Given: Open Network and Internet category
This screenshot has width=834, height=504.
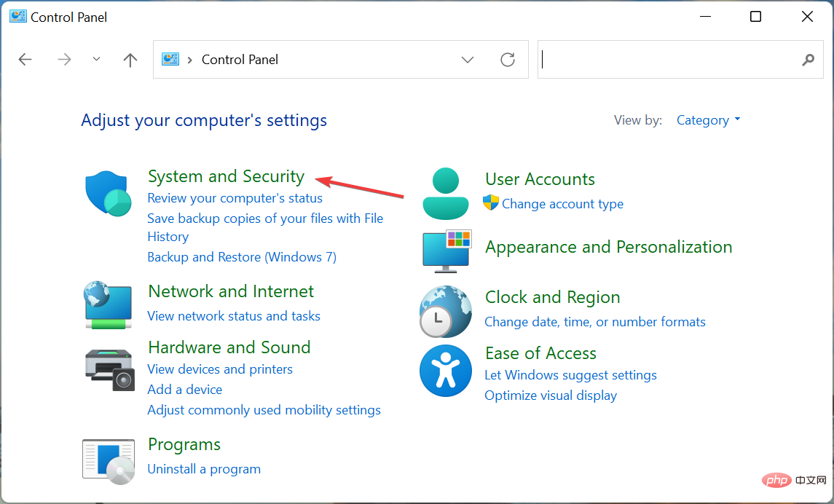Looking at the screenshot, I should click(231, 291).
